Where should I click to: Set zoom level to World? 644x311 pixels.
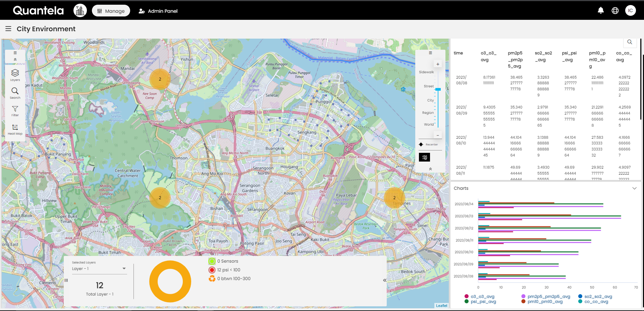coord(429,125)
